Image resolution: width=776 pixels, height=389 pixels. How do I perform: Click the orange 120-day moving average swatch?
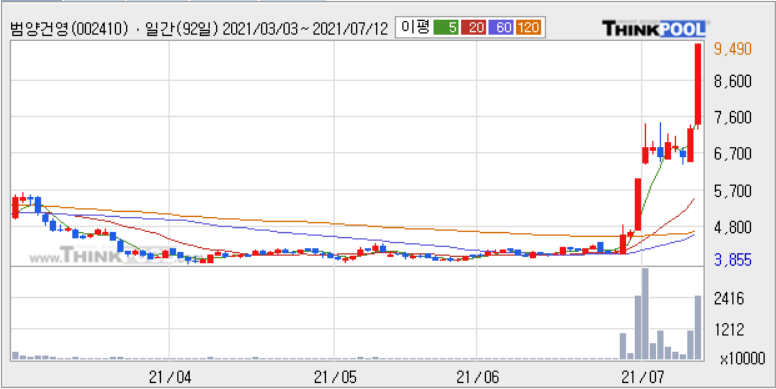pyautogui.click(x=529, y=28)
